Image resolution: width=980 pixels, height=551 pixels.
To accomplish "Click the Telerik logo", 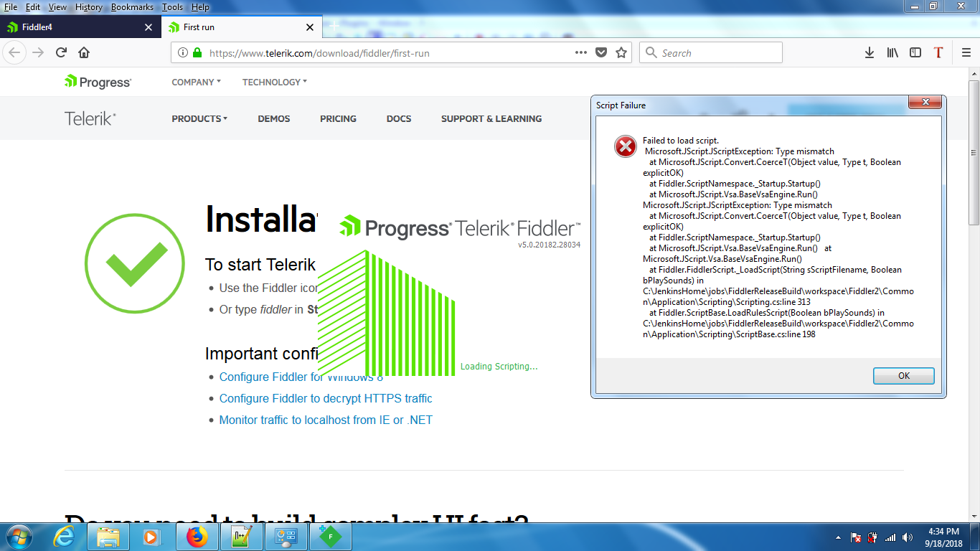I will (x=90, y=118).
